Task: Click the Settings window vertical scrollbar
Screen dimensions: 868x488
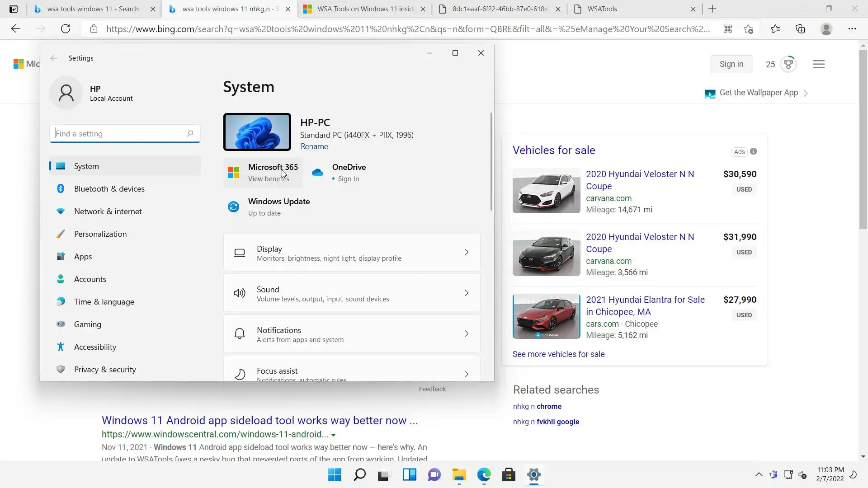Action: click(x=491, y=162)
